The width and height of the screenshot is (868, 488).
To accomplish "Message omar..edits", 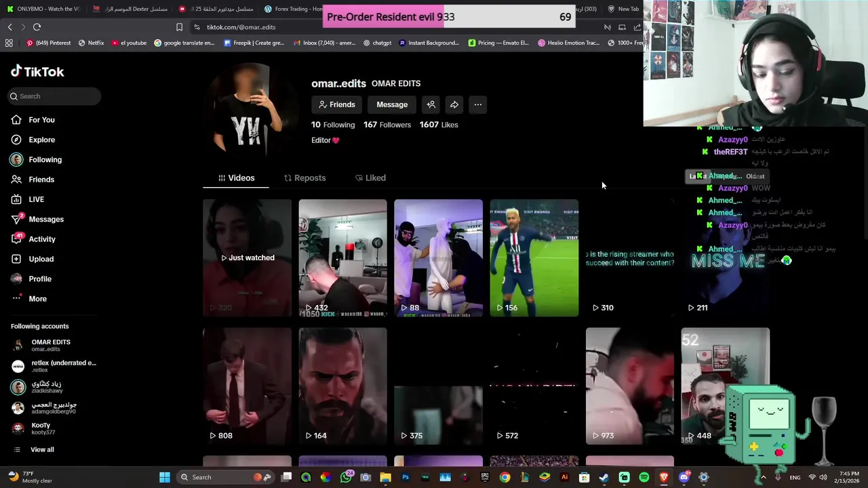I will coord(392,104).
